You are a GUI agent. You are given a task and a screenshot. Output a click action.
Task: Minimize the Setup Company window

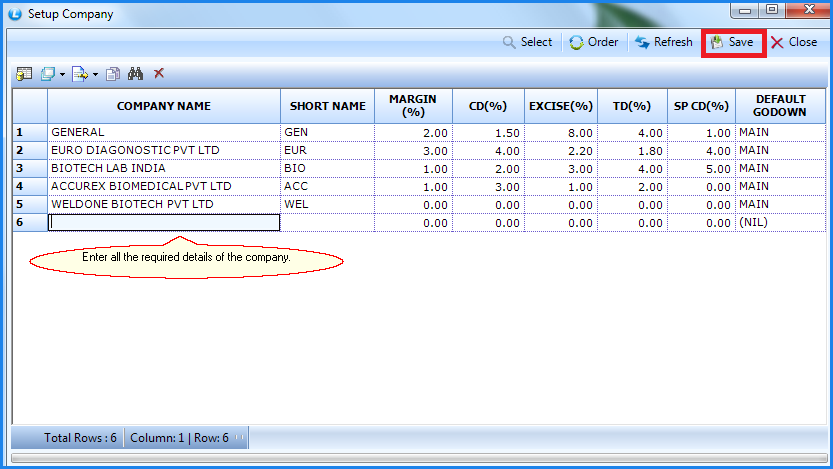[x=745, y=10]
